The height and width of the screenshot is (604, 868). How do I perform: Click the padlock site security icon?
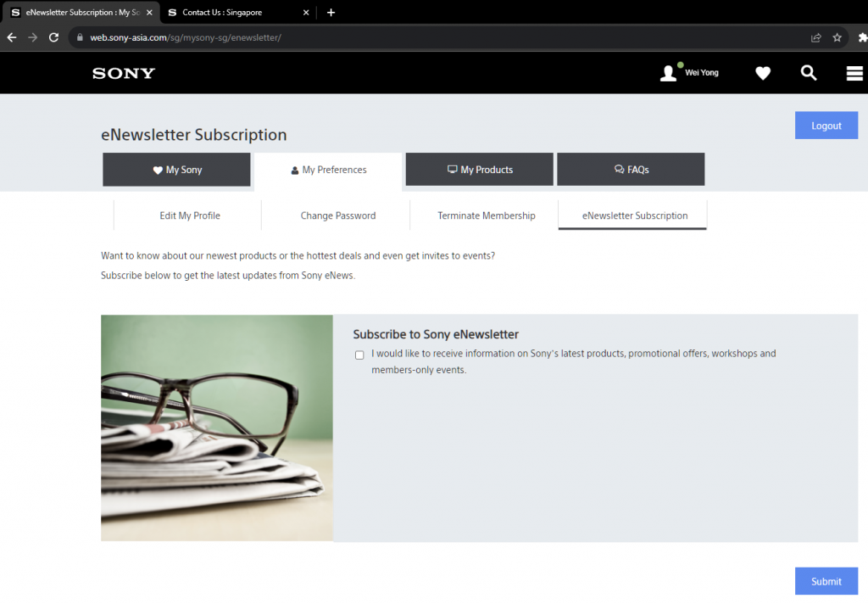point(80,37)
